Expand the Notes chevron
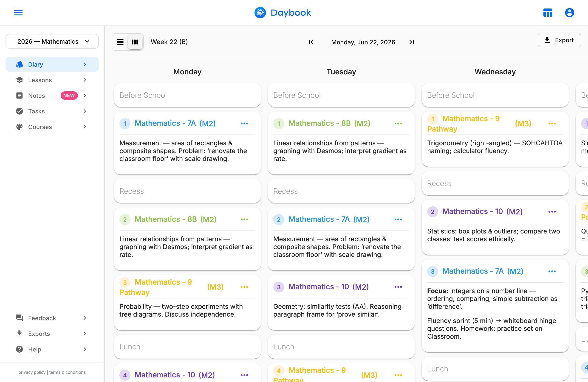 tap(85, 95)
